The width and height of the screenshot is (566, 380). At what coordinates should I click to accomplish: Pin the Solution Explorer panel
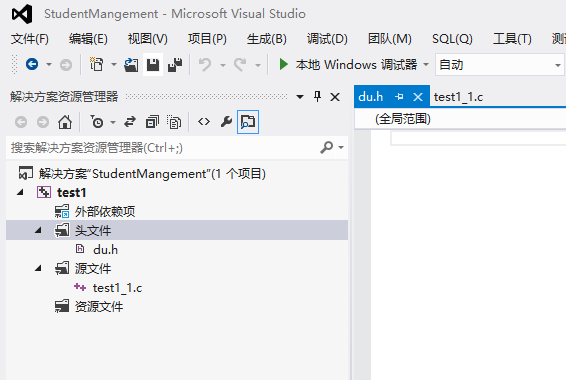[317, 96]
